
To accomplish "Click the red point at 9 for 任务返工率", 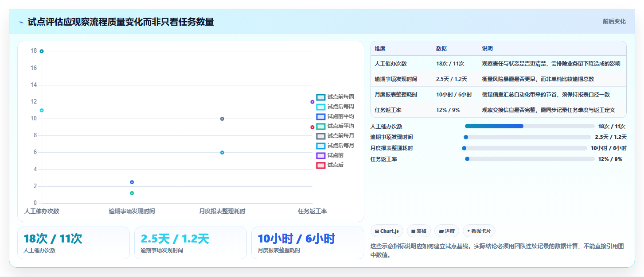I will (312, 127).
